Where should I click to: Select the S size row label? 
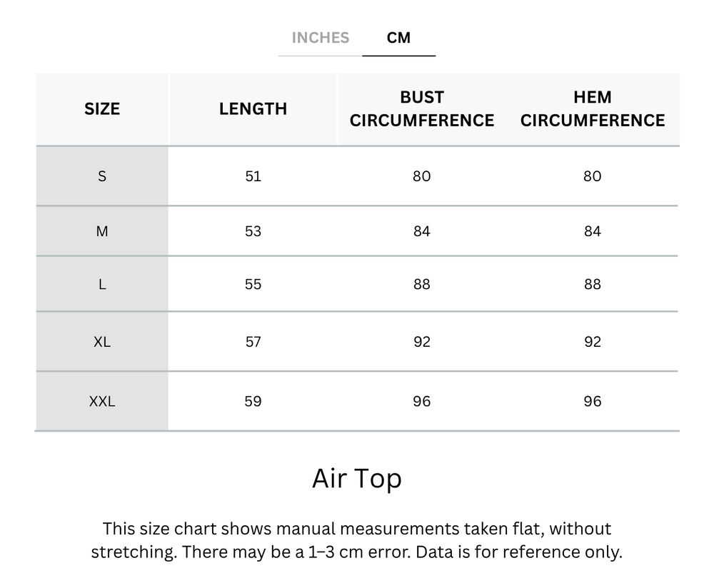pyautogui.click(x=102, y=176)
